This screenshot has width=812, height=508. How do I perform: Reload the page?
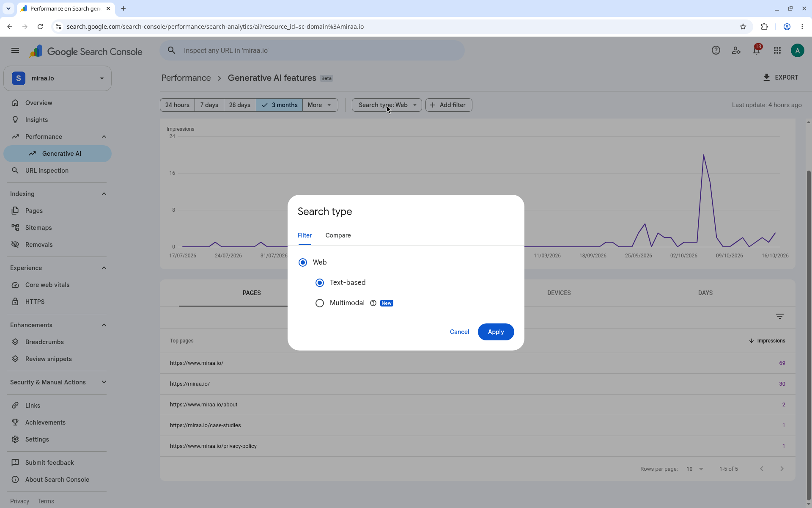40,27
